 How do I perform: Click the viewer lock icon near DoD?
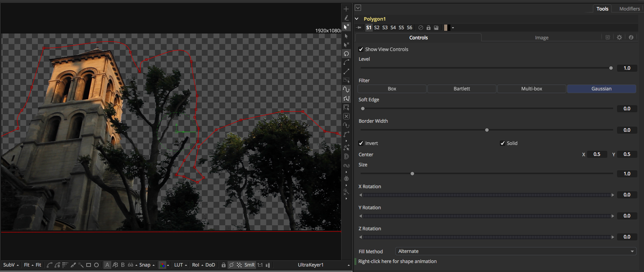(224, 265)
